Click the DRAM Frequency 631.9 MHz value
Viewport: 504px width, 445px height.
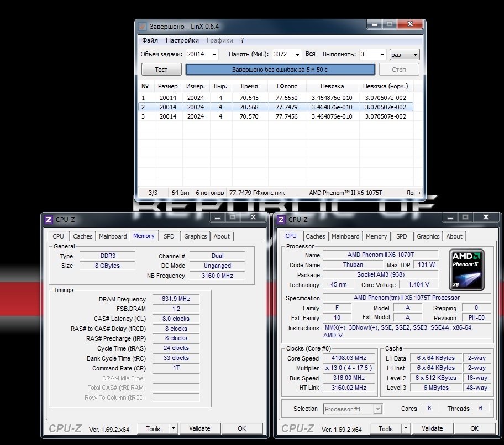[x=176, y=299]
